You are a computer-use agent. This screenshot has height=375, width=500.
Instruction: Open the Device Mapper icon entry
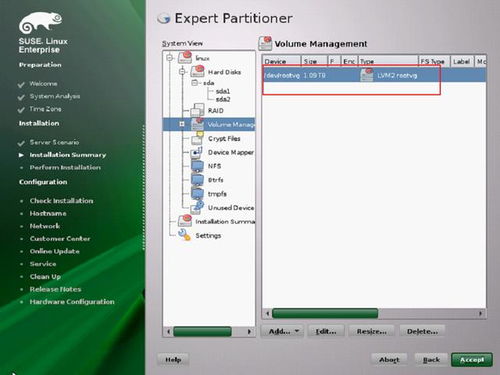tap(197, 152)
